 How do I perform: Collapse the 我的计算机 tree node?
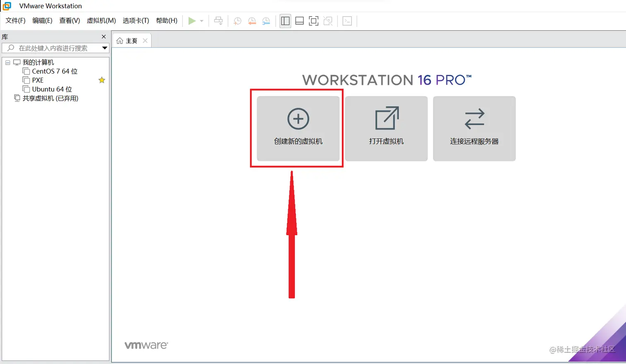(7, 63)
